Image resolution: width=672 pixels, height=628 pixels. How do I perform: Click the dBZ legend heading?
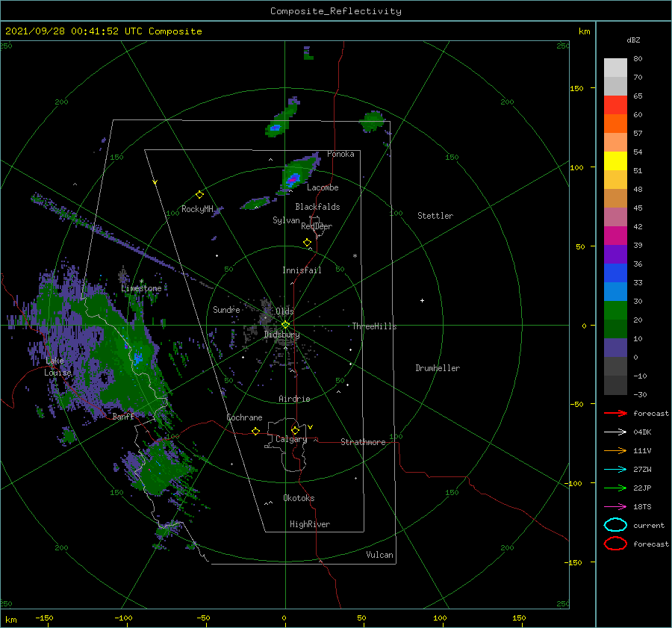pyautogui.click(x=633, y=40)
